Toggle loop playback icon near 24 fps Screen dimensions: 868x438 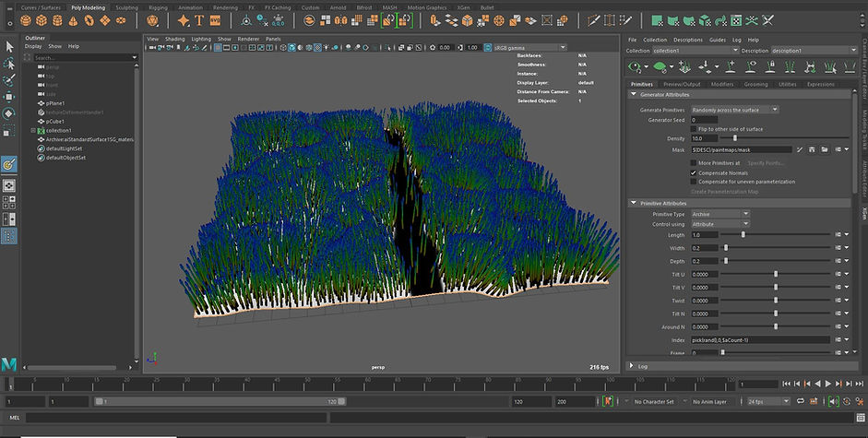click(801, 401)
